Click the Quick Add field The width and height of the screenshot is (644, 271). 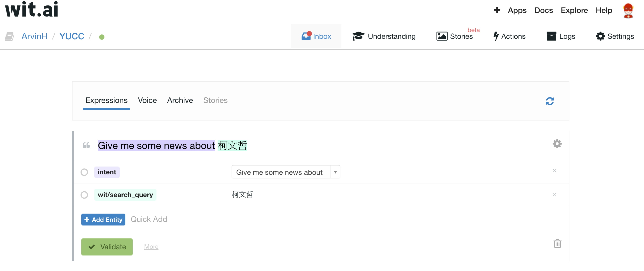(x=149, y=219)
